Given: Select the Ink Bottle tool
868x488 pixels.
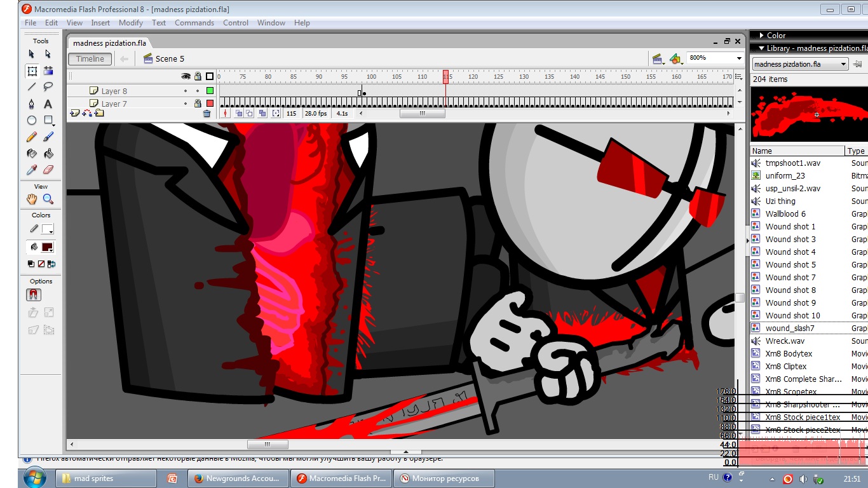Looking at the screenshot, I should [x=32, y=153].
